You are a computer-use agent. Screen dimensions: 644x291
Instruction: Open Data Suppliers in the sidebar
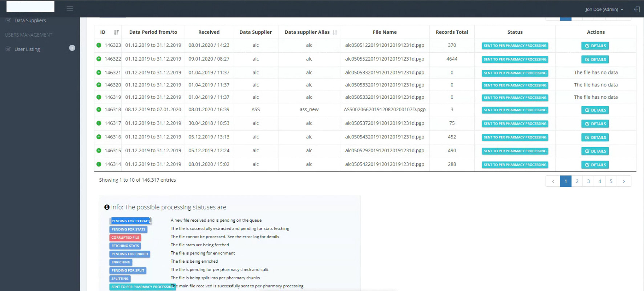(x=30, y=21)
